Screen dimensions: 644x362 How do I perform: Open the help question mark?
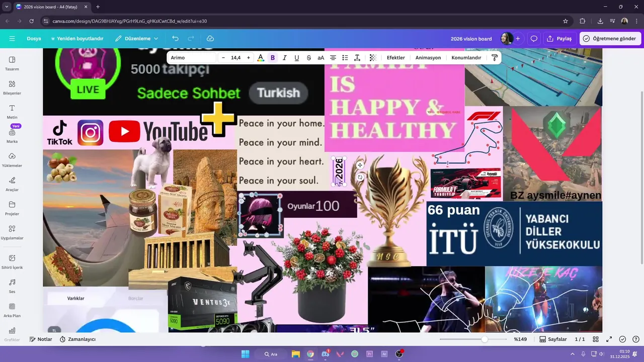point(636,339)
